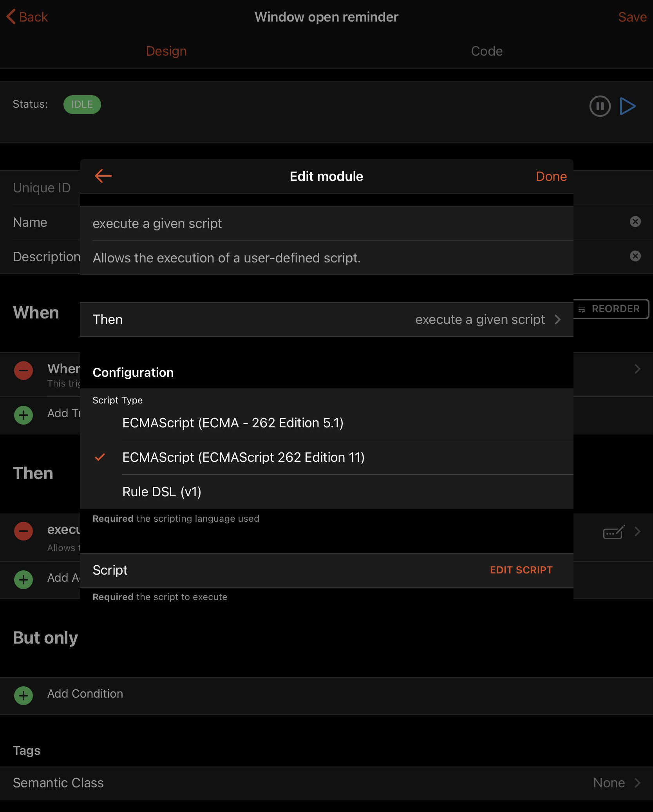Choose ECMAScript 262 Edition 11 script type
The height and width of the screenshot is (812, 653).
tap(243, 458)
